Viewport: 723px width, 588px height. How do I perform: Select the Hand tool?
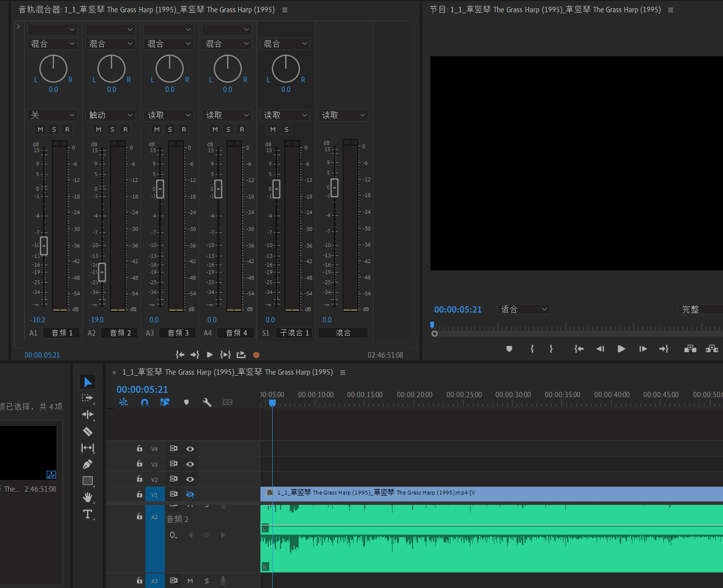coord(88,498)
